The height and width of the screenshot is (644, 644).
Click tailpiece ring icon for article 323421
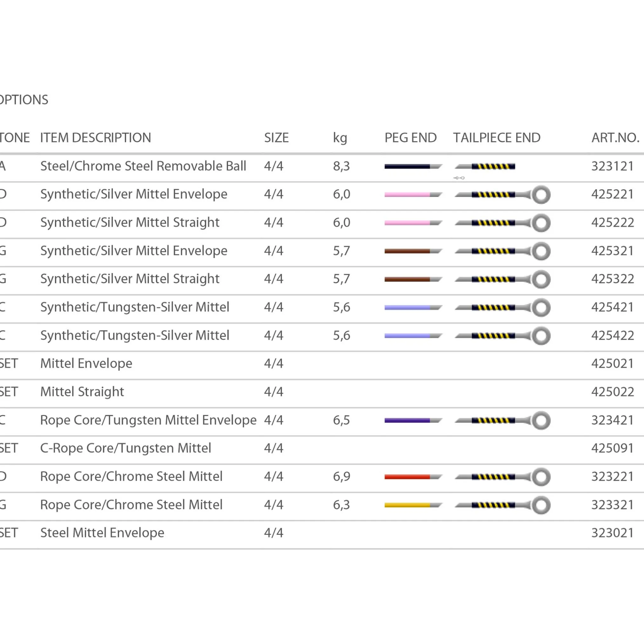tap(541, 420)
